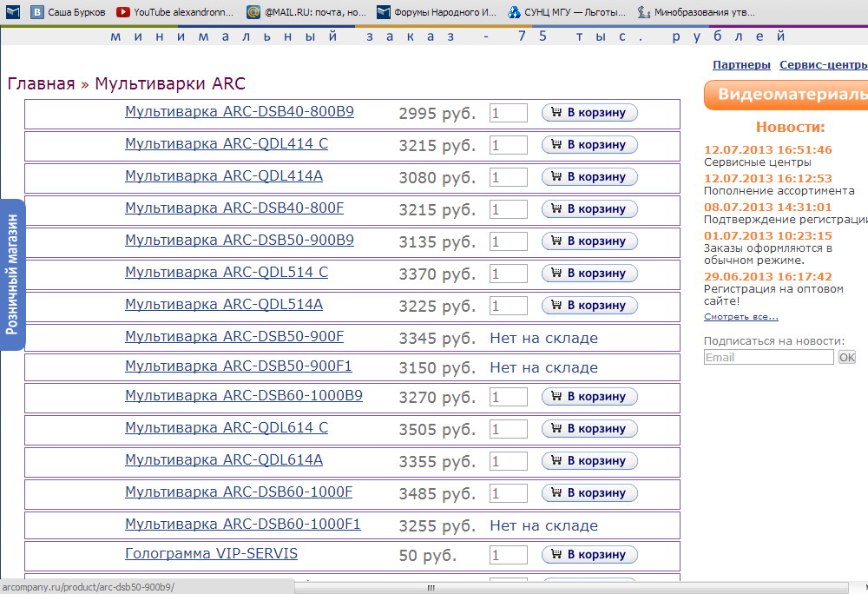
Task: Click Нет на складе for ARC-DSB50-900F
Action: [543, 338]
